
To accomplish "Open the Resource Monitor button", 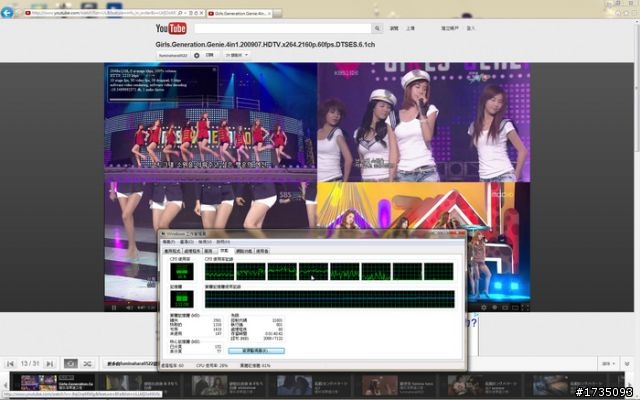I will click(x=256, y=351).
